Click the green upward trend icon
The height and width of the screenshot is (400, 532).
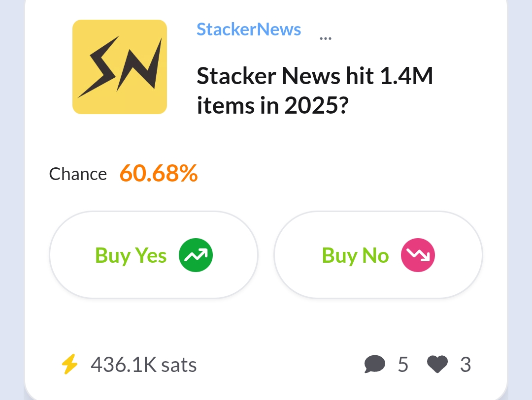(196, 255)
